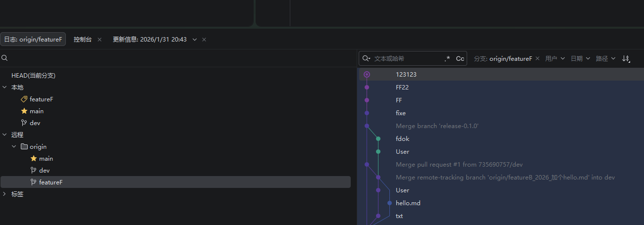
Task: Clear the origin/featureF branch filter
Action: coord(538,58)
